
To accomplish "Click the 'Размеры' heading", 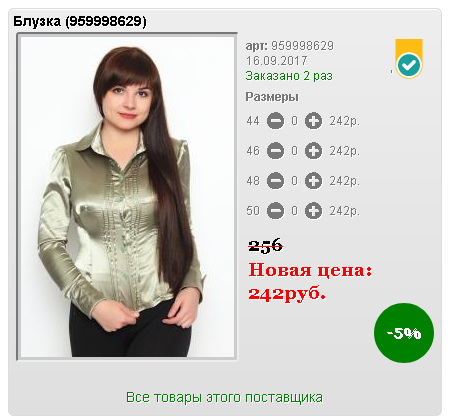I will tap(272, 97).
